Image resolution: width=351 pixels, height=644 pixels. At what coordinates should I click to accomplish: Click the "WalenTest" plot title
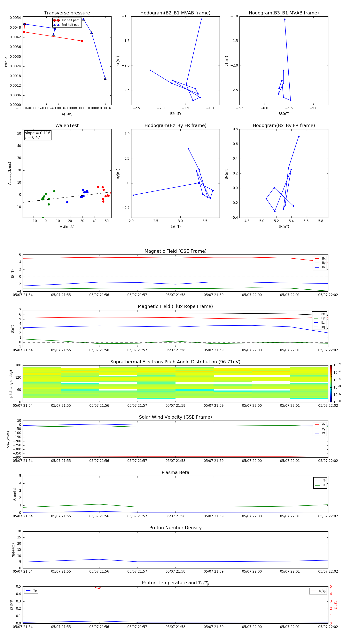[67, 125]
